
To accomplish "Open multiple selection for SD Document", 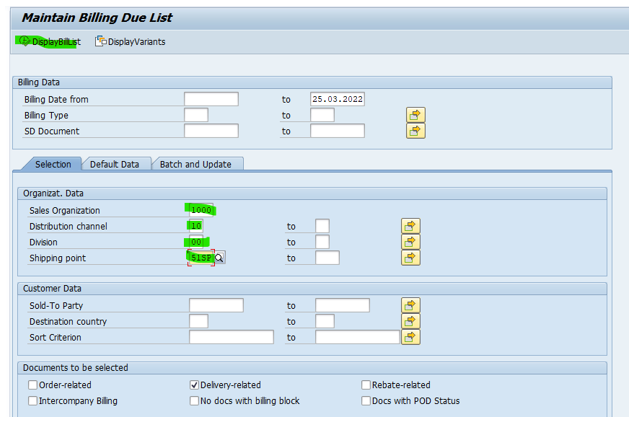I will 416,131.
